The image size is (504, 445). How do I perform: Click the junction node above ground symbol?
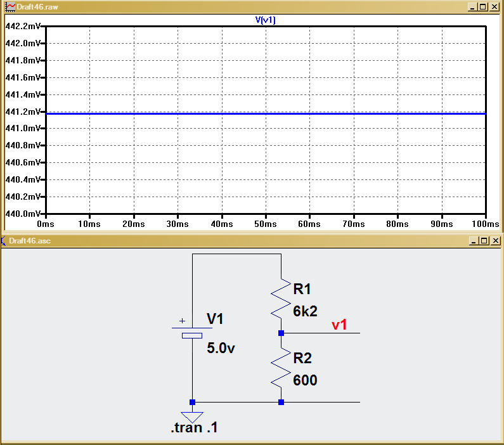click(x=192, y=403)
